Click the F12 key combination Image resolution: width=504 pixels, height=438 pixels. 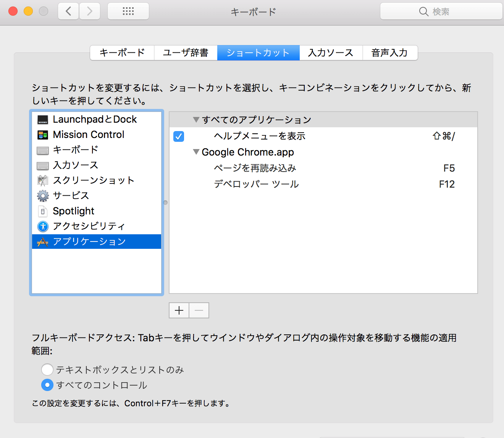pos(447,184)
